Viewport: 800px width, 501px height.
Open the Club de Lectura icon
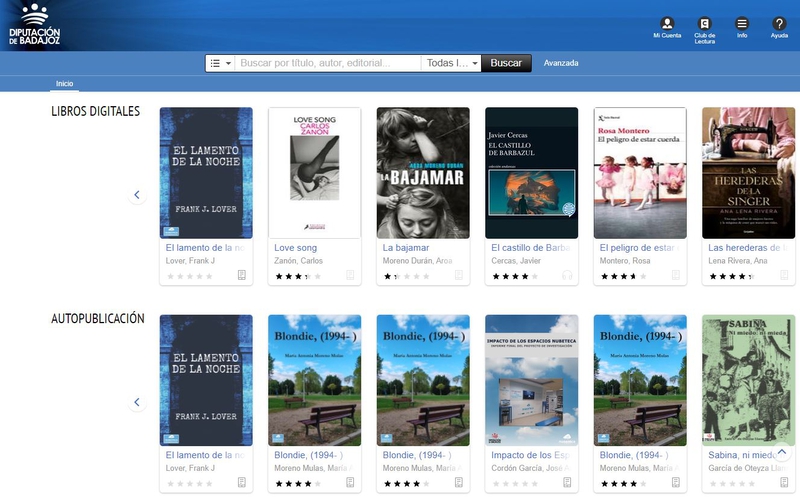click(x=704, y=30)
